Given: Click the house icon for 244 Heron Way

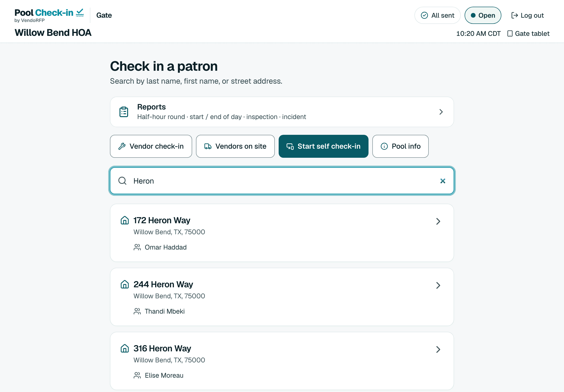Looking at the screenshot, I should click(125, 284).
